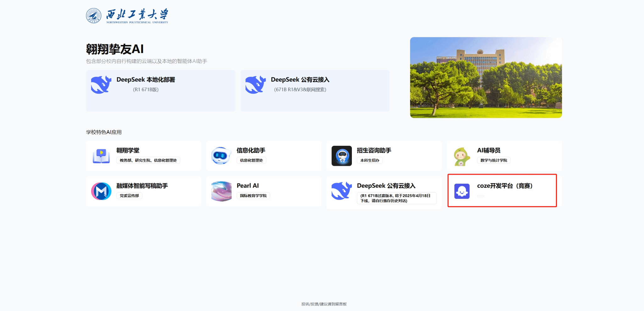
Task: Click the 国际教育学学院 tag
Action: click(x=253, y=196)
